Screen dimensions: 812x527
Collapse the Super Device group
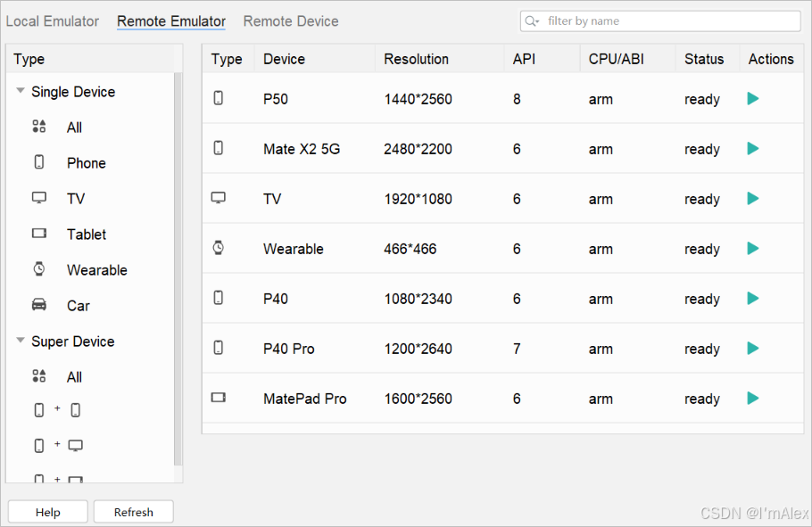coord(21,341)
